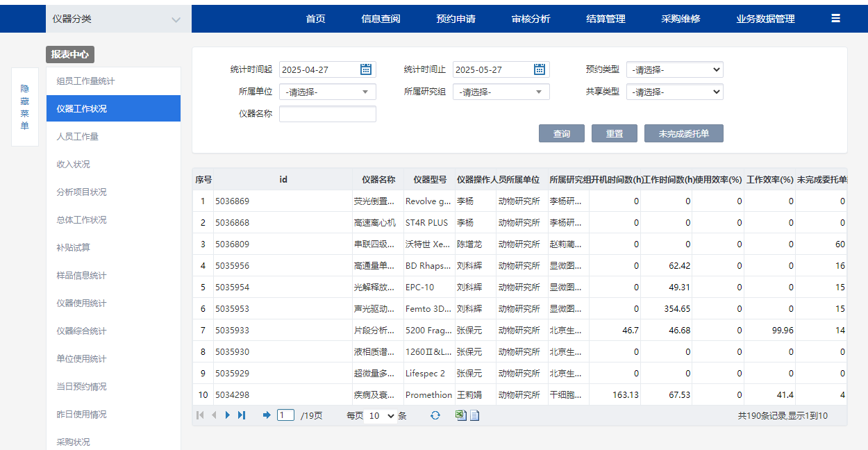Click the document export icon beside Excel
Viewport: 868px width, 450px height.
point(475,415)
